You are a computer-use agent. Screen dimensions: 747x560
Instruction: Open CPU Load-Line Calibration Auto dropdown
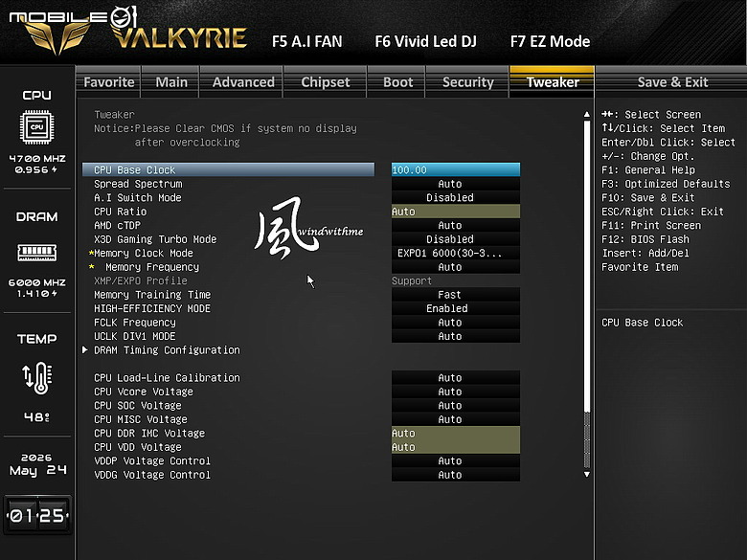(456, 377)
